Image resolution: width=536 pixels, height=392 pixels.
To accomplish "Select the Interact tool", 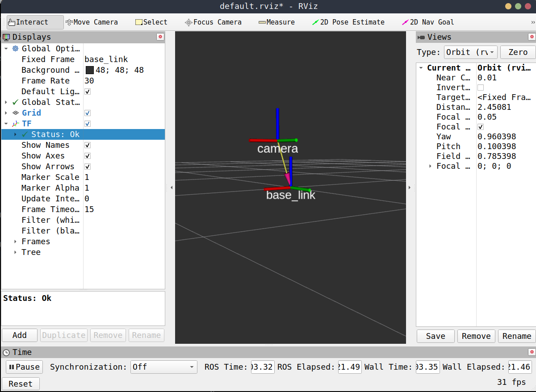I will point(35,22).
